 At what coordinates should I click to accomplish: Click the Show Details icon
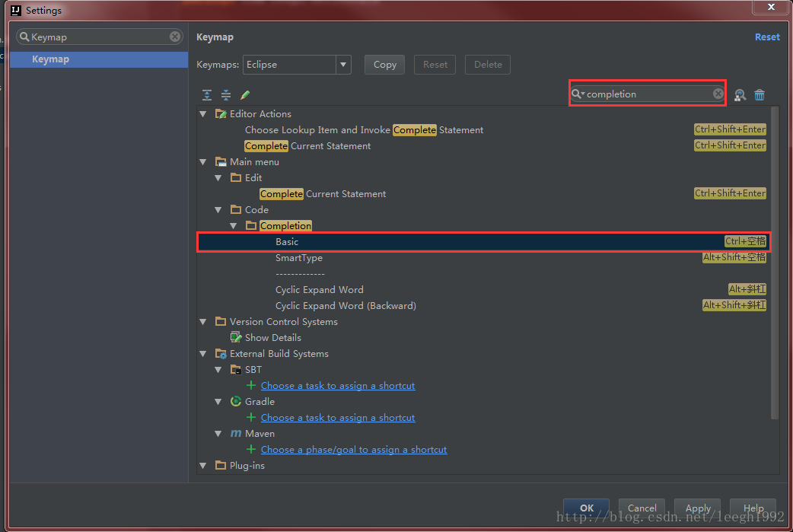pos(236,337)
